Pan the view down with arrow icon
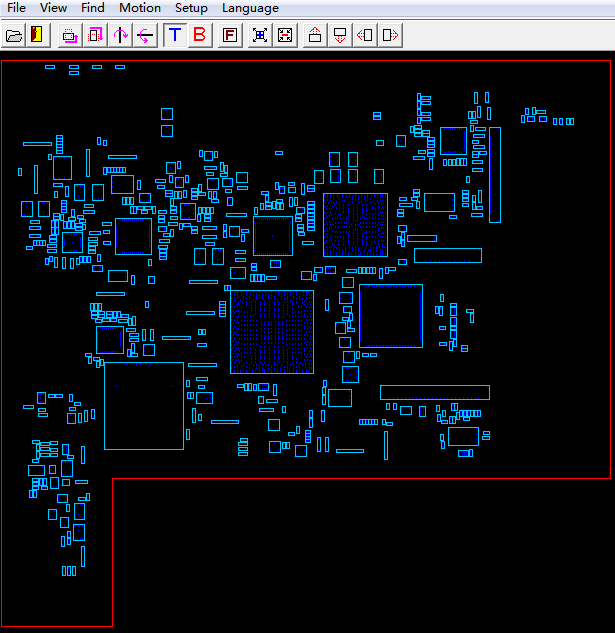The image size is (615, 633). click(340, 35)
